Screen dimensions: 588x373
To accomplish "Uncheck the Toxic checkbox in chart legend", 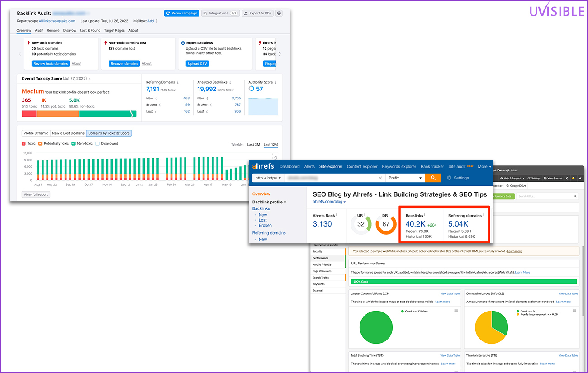I will coord(24,144).
